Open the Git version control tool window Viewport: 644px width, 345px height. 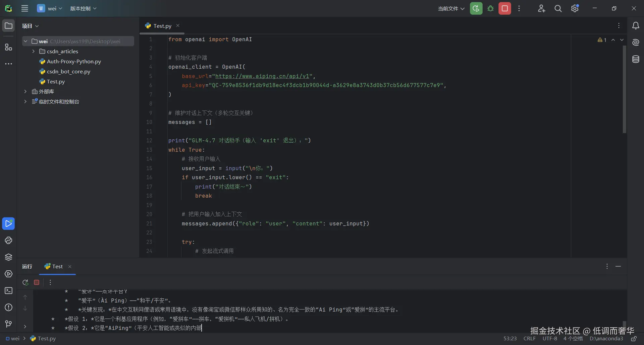tap(8, 324)
